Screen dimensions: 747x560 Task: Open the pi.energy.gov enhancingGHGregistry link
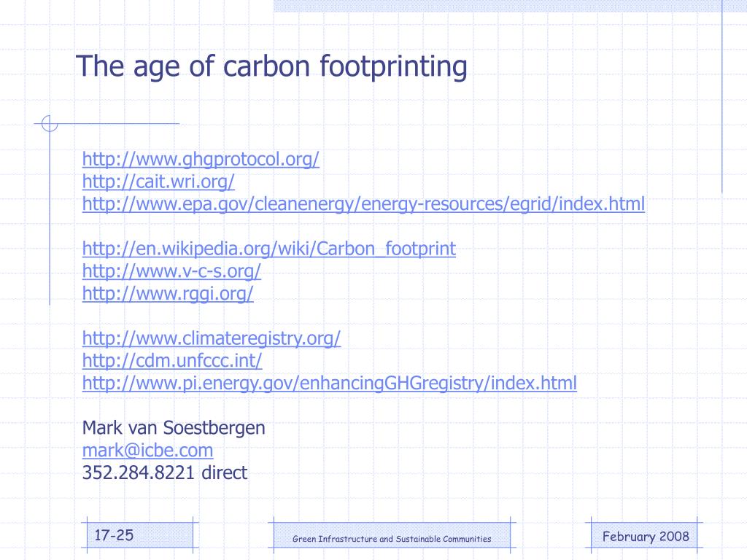coord(329,383)
